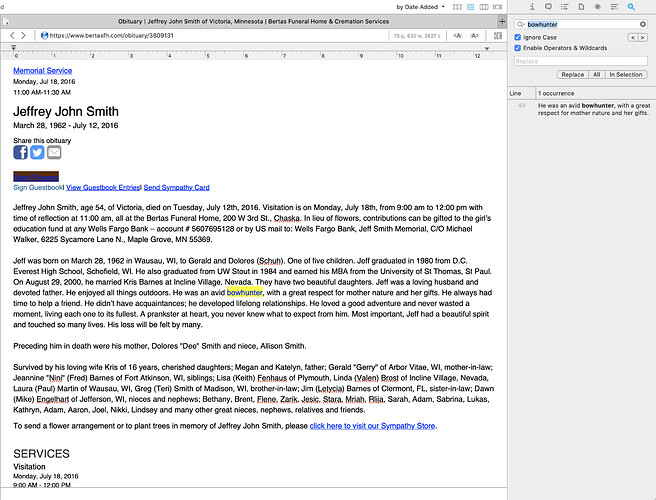The width and height of the screenshot is (656, 500).
Task: Click the Share this obituary label
Action: (42, 141)
